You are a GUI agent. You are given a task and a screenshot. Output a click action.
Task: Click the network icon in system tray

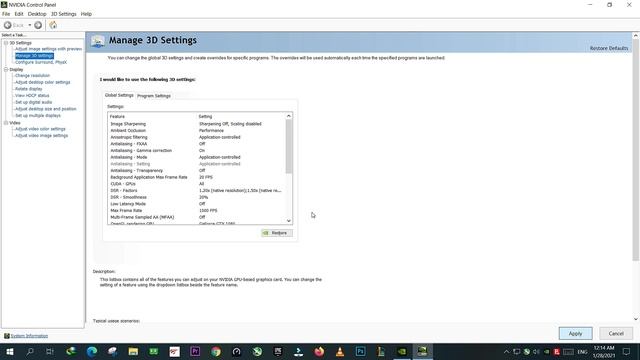(x=517, y=352)
